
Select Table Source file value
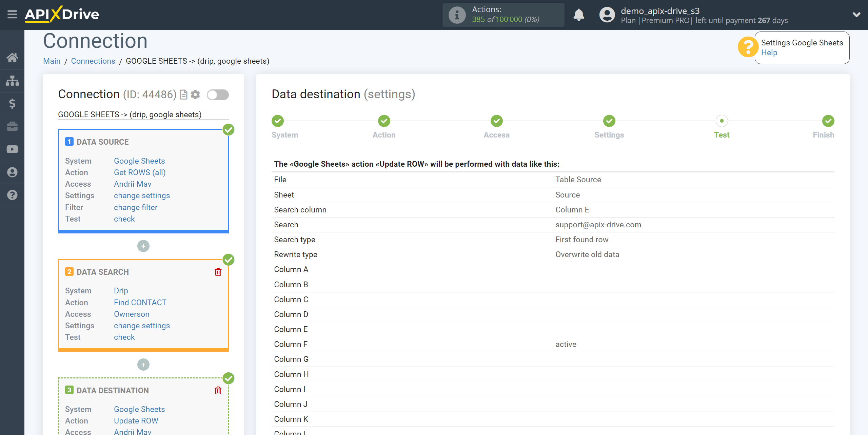578,180
